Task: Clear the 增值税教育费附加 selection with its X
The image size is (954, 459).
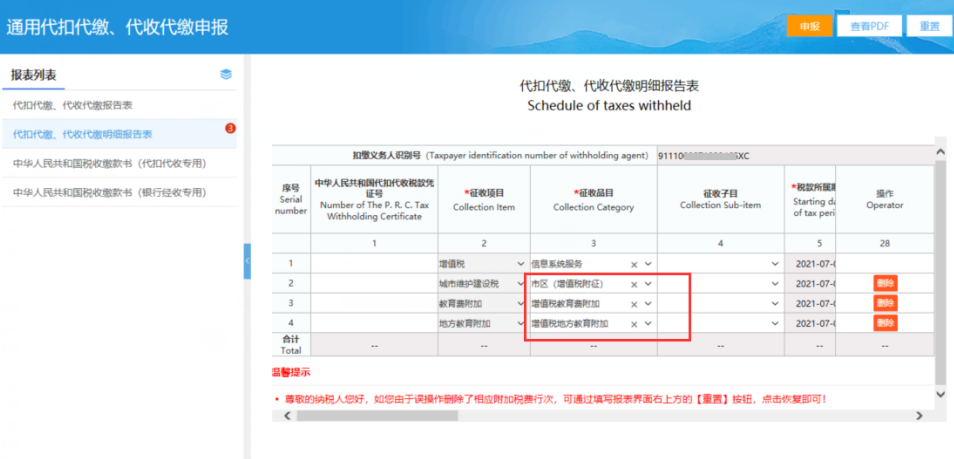Action: (x=633, y=304)
